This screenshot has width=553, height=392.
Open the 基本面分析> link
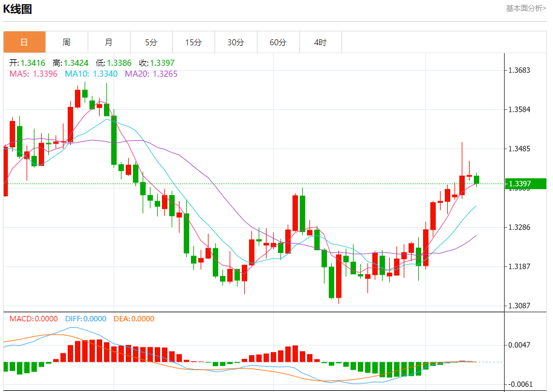pos(526,8)
